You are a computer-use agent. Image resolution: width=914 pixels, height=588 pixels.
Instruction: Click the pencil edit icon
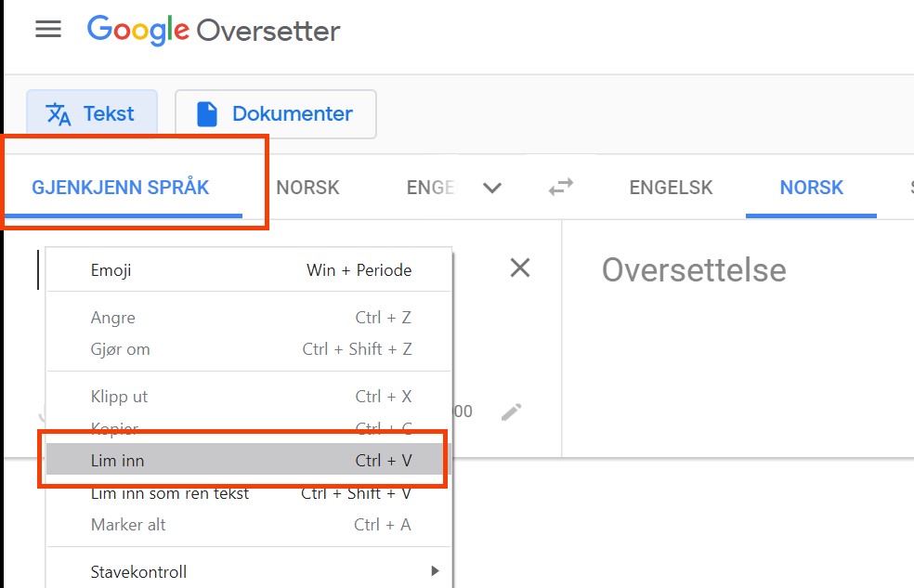[511, 412]
